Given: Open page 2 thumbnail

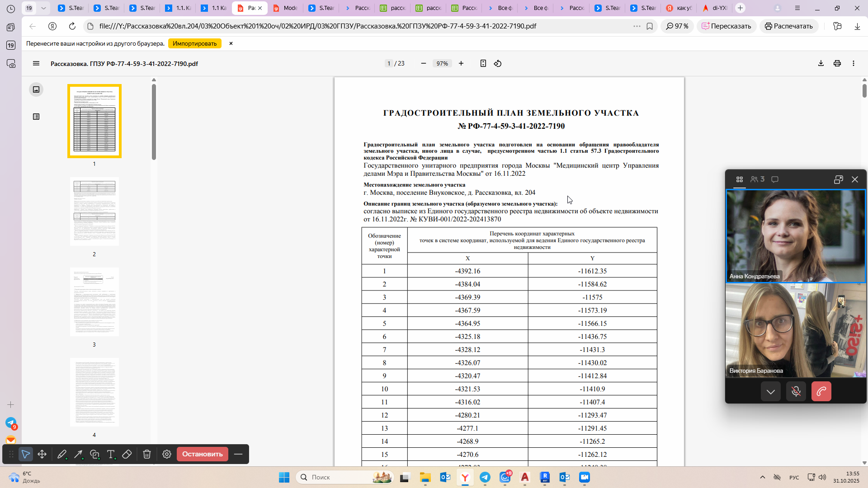Looking at the screenshot, I should (x=94, y=211).
